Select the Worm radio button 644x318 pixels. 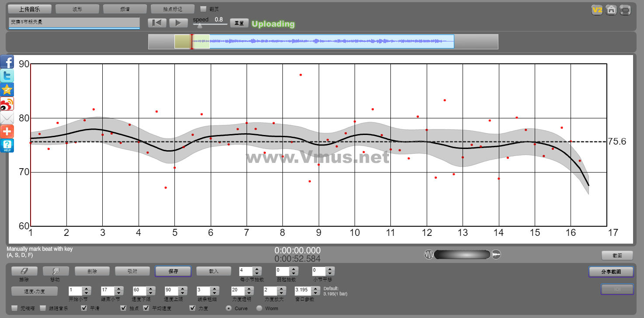tap(259, 308)
